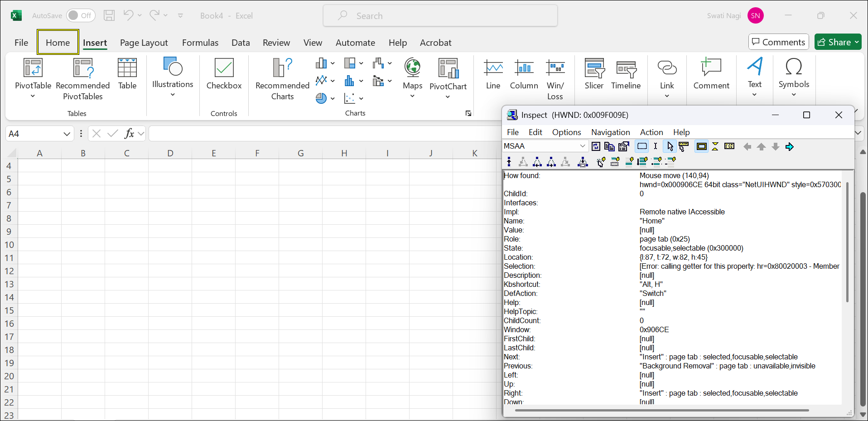Expand the MSAA mode dropdown
This screenshot has height=421, width=868.
(582, 146)
